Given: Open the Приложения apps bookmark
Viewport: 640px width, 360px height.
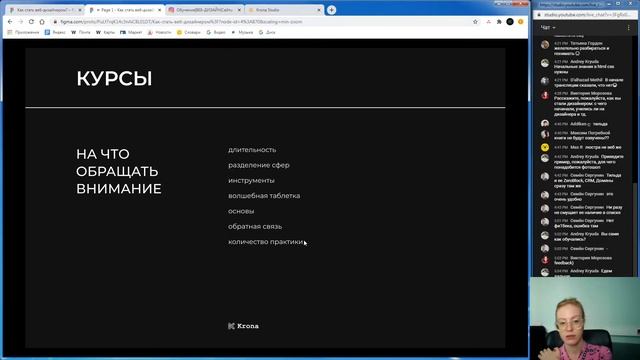Looking at the screenshot, I should [x=24, y=32].
